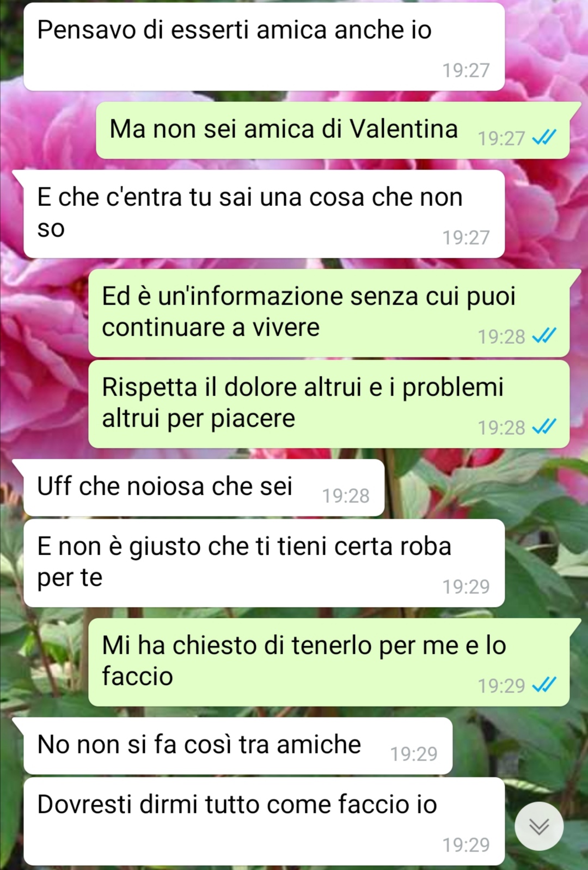
Task: Tap read ticks on 'Mi ha chiesto di tenerlo' message
Action: point(544,684)
